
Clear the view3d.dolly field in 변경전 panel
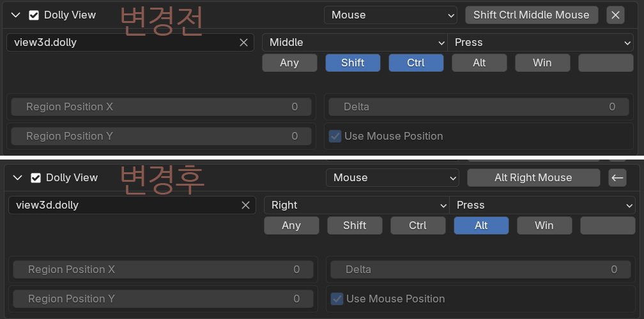(243, 43)
